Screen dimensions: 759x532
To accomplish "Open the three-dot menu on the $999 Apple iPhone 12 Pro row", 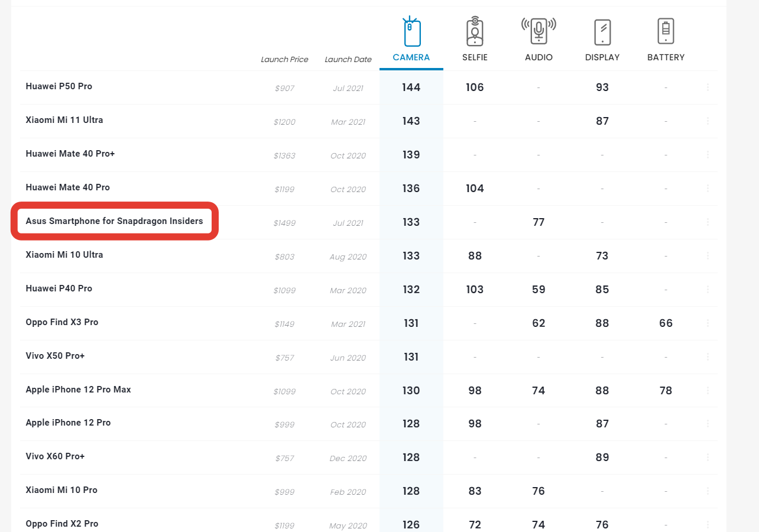I will coord(708,424).
